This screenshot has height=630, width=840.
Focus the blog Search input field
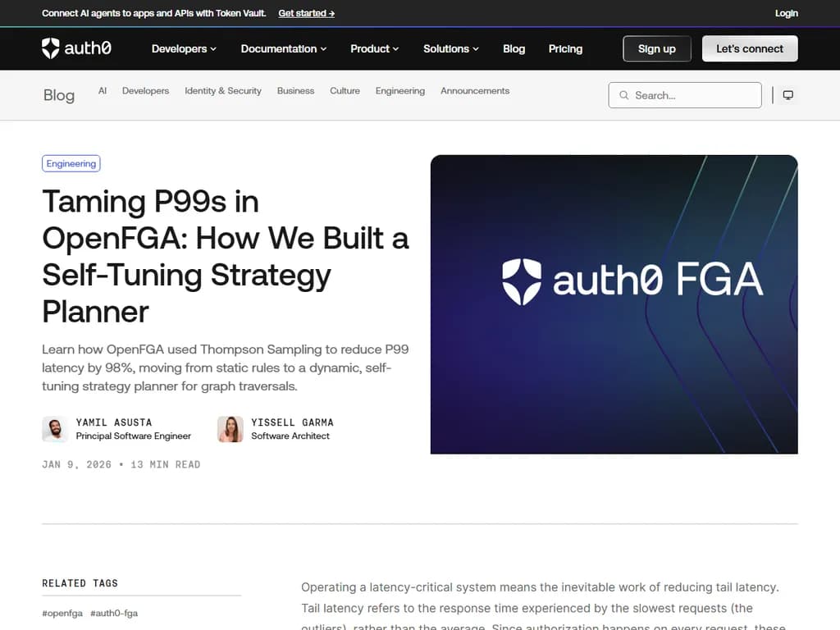coord(693,95)
